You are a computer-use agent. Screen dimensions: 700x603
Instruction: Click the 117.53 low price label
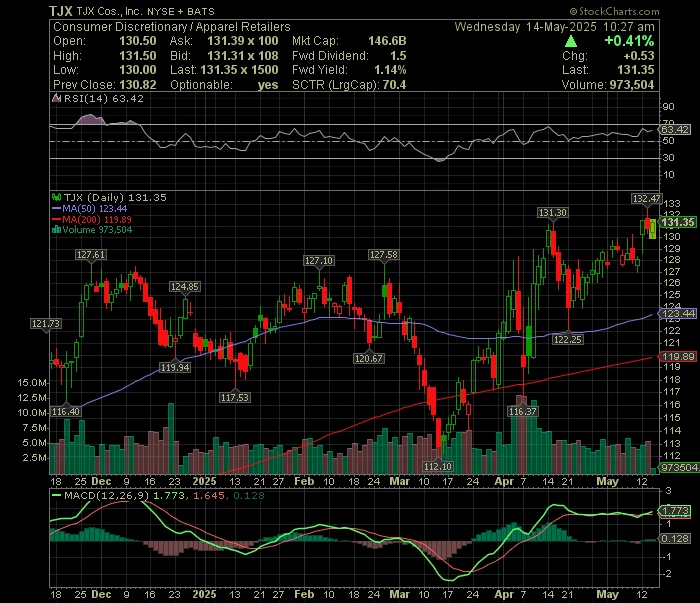235,397
